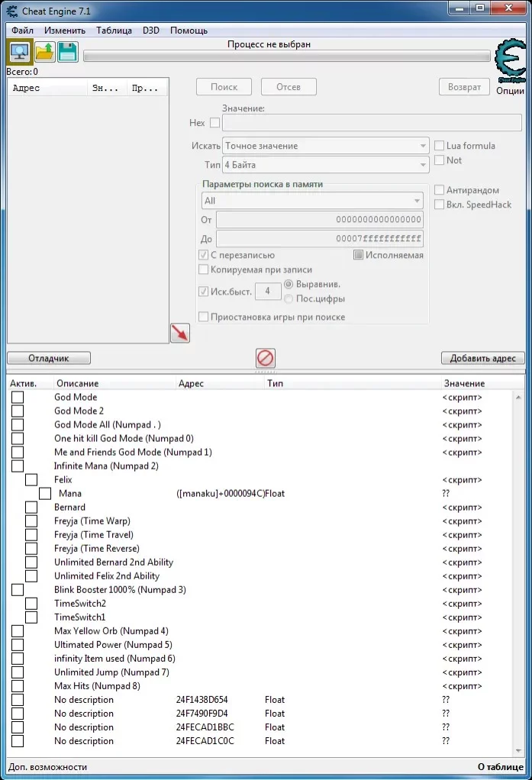Enable Копируемая при записи checkbox
This screenshot has height=780, width=532.
pos(203,269)
